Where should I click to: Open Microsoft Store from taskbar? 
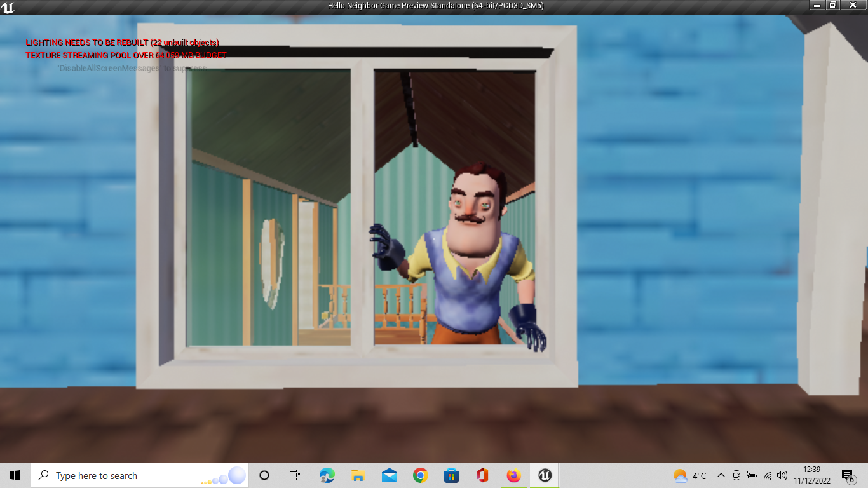tap(451, 475)
